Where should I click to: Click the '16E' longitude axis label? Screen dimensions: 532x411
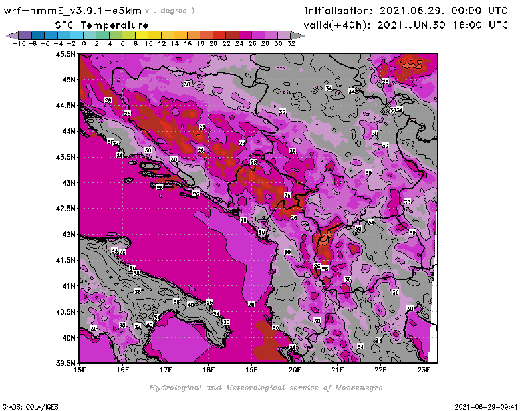point(123,370)
